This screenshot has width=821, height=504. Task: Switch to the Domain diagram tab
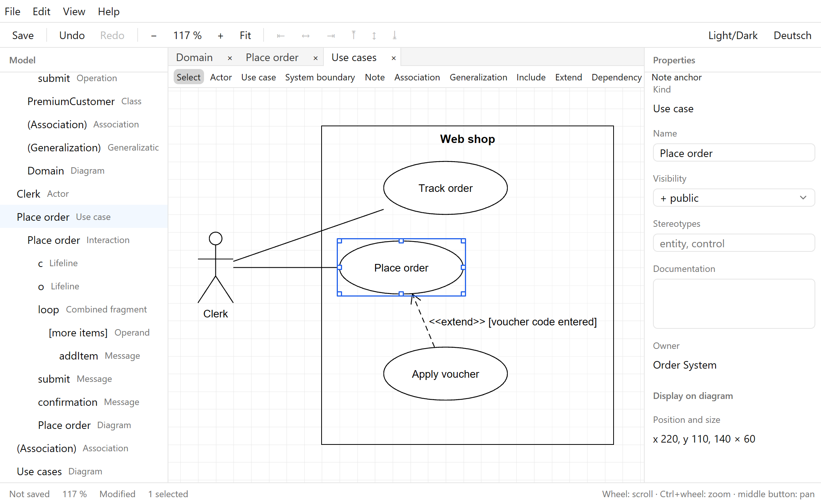(x=194, y=58)
